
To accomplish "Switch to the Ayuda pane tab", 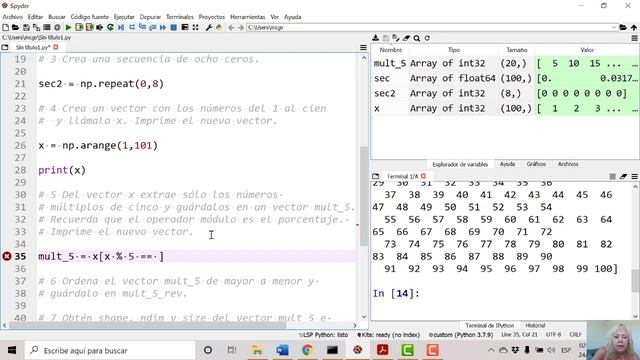I will 507,164.
